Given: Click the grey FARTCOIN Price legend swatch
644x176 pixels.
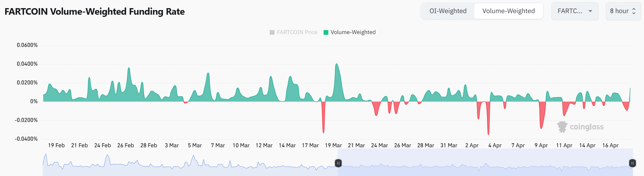Looking at the screenshot, I should 272,32.
